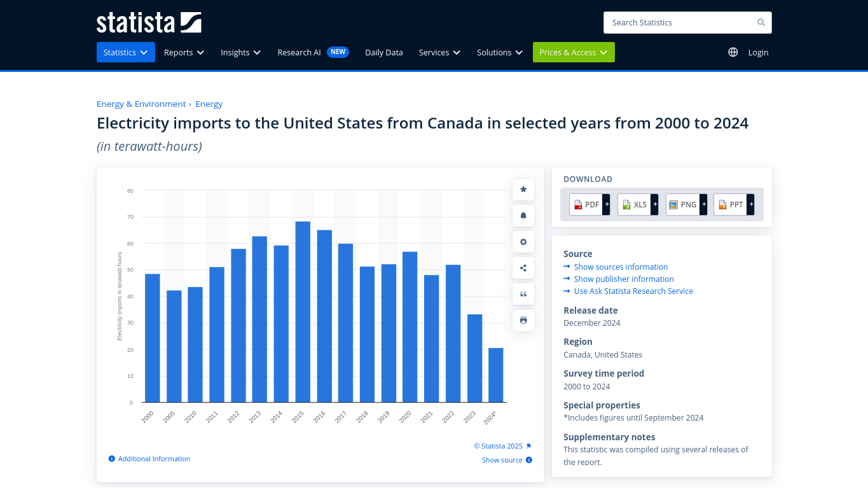Click the search magnifier icon

(x=761, y=22)
